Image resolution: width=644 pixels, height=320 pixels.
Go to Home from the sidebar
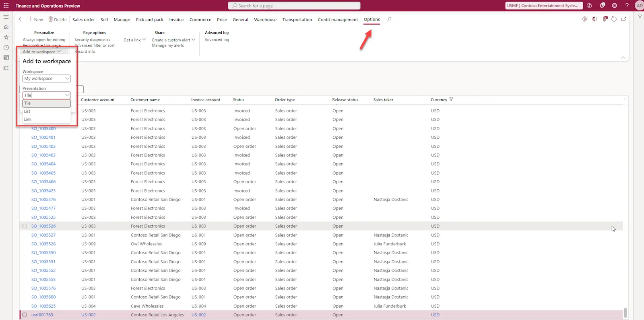click(x=6, y=27)
